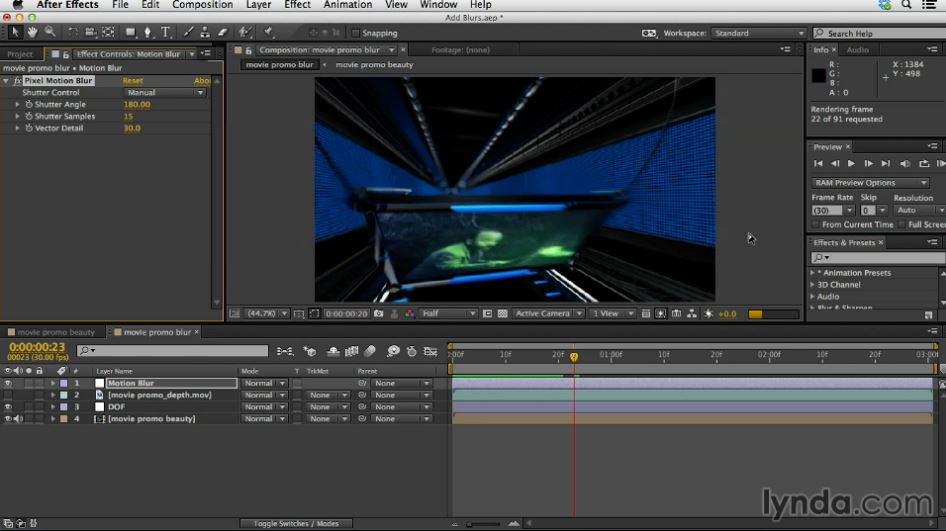Hide the Motion Blur layer

click(x=8, y=383)
